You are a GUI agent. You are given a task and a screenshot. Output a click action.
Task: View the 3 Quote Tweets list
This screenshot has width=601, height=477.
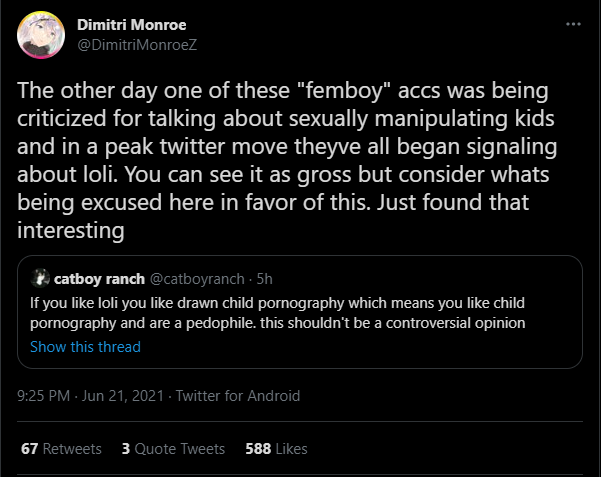point(173,449)
